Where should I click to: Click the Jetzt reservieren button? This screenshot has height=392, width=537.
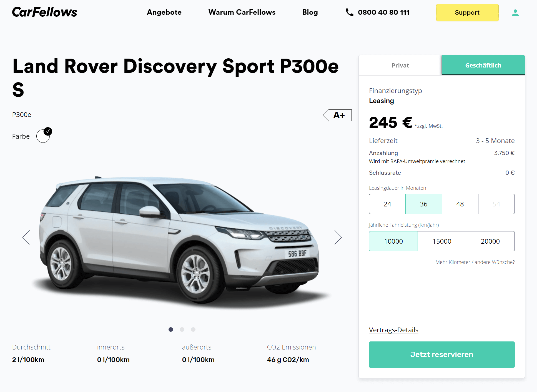point(442,354)
